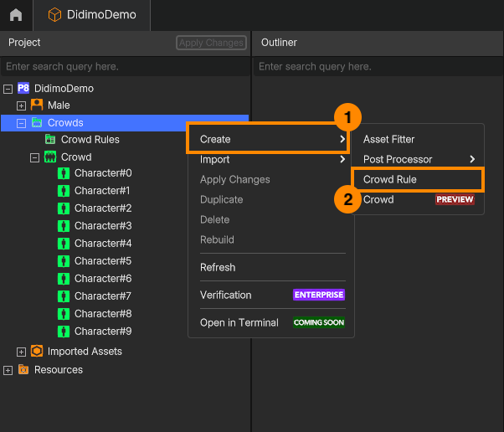This screenshot has height=432, width=504.
Task: Click the Character#9 figure icon
Action: pyautogui.click(x=64, y=332)
